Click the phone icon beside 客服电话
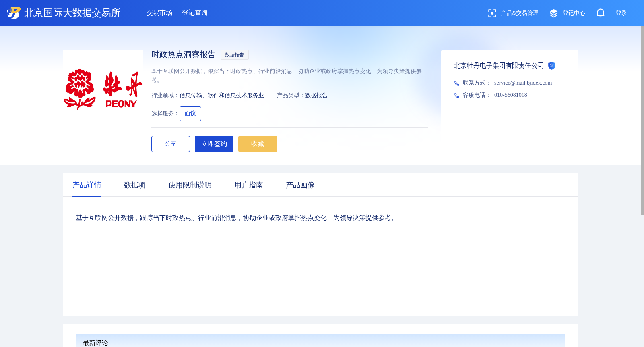644x347 pixels. 457,96
